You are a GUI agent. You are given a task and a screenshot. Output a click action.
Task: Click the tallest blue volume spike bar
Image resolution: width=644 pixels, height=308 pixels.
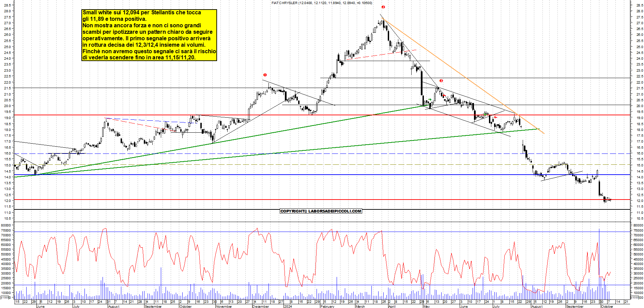599,264
